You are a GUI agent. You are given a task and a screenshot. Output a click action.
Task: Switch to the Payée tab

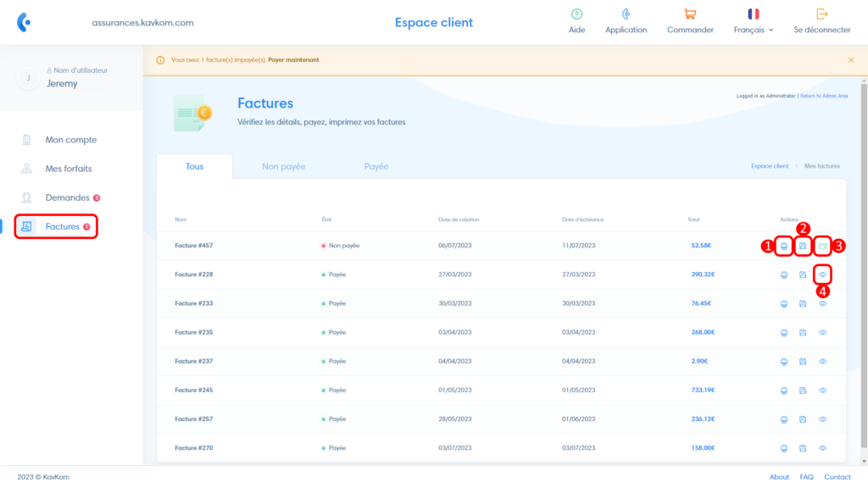pos(376,167)
